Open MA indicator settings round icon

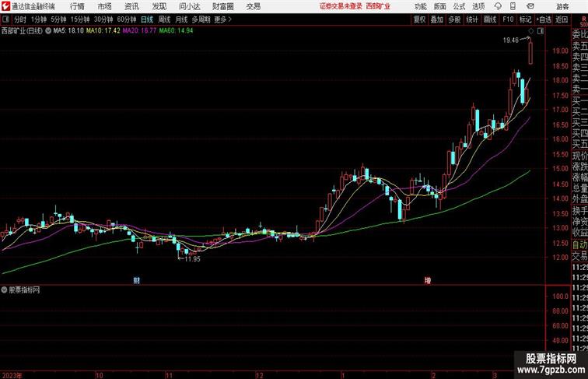pos(48,31)
